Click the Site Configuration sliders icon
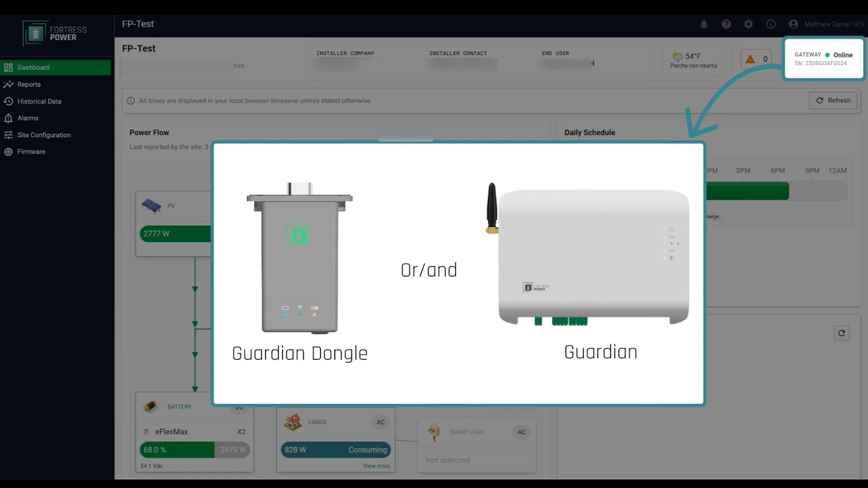 [8, 135]
